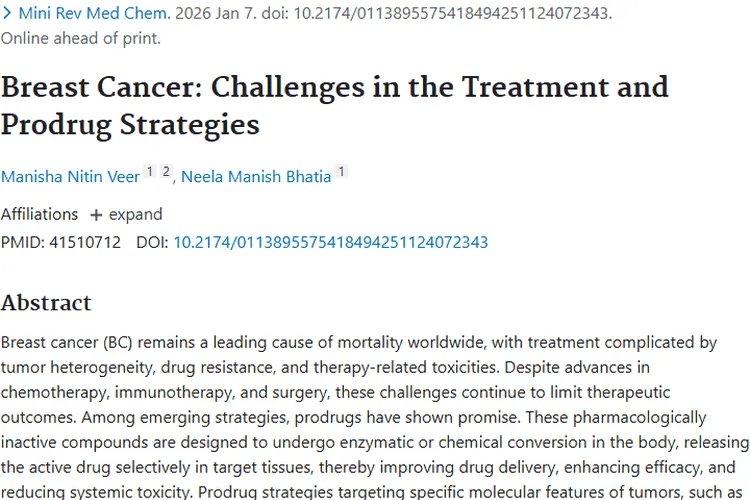Viewport: 750px width, 500px height.
Task: Click affiliation superscript 1 after Neela Manish Bhatia
Action: pyautogui.click(x=341, y=172)
